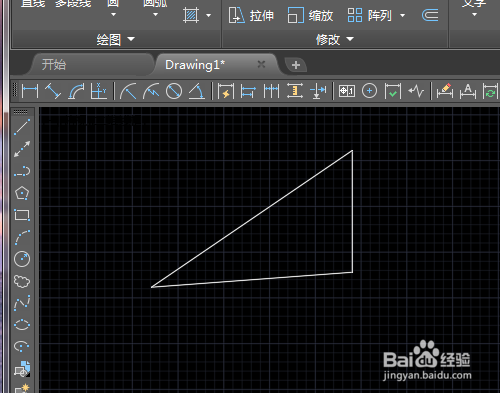Close the Drawing1* tab
Viewport: 500px width, 393px height.
(261, 64)
